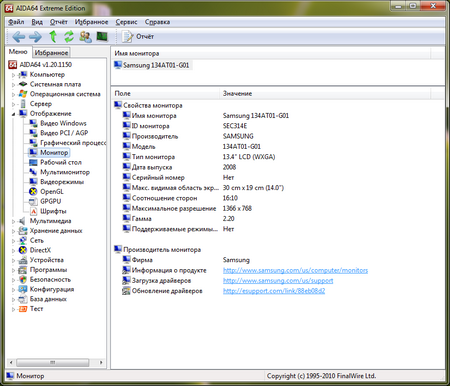450x386 pixels.
Task: Click the Back navigation arrow
Action: tap(18, 37)
